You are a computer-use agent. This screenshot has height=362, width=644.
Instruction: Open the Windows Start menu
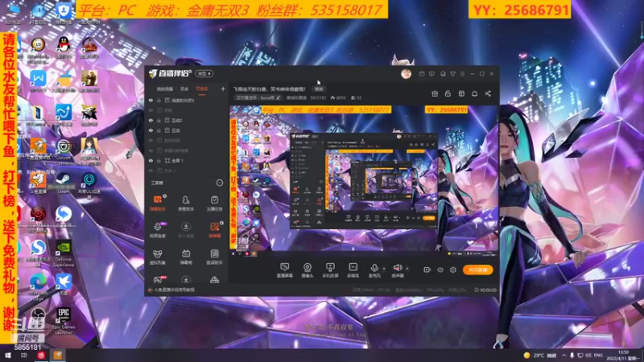8,355
